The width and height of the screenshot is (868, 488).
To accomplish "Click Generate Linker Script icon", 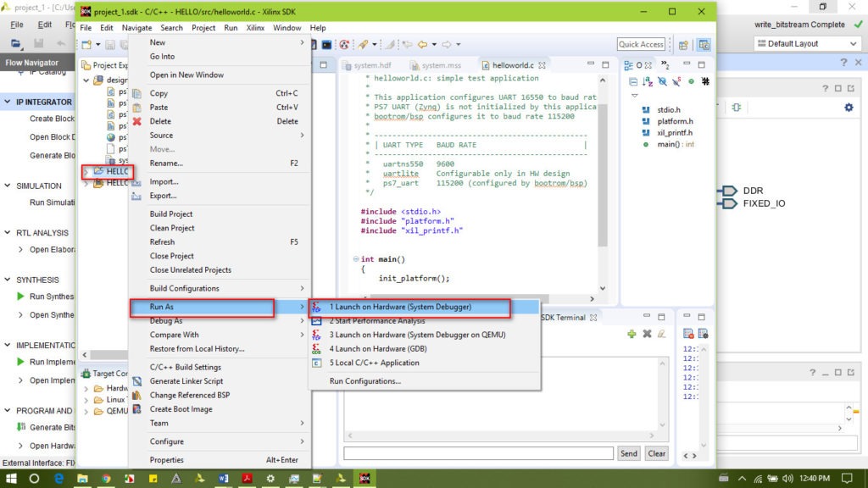I will point(137,381).
